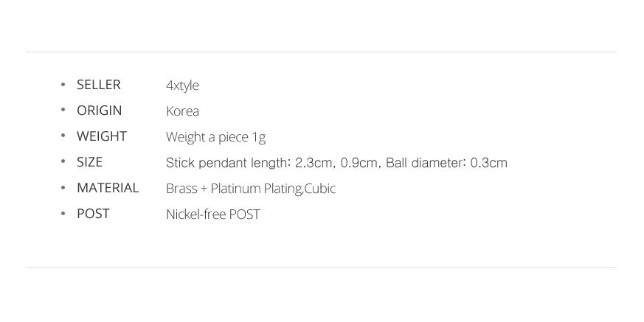The width and height of the screenshot is (644, 322).
Task: Click the bullet beside SIZE
Action: 63,161
